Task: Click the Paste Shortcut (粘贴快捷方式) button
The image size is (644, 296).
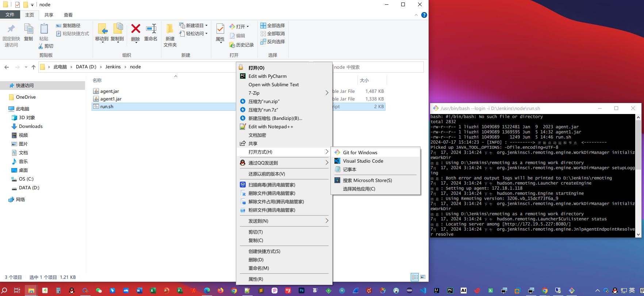Action: (x=73, y=34)
